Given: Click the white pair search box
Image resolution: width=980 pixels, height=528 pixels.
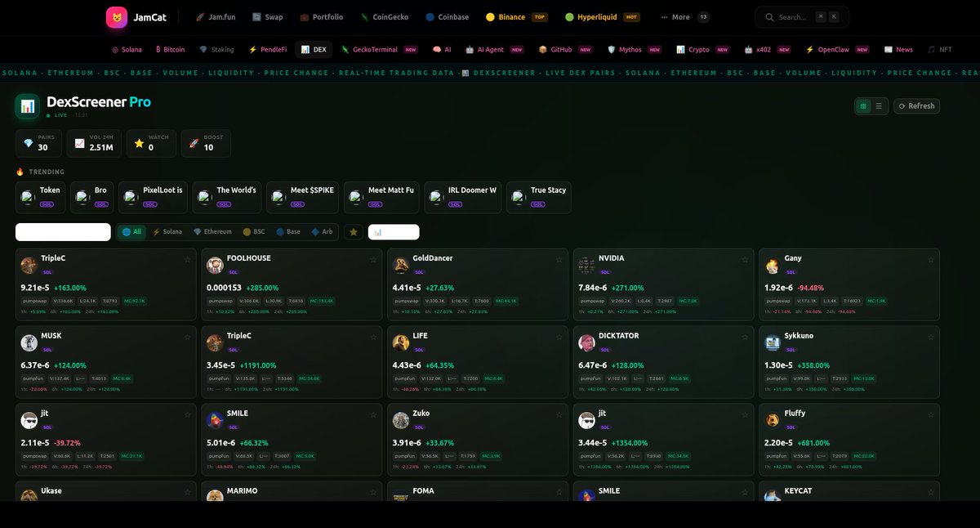Looking at the screenshot, I should [63, 232].
